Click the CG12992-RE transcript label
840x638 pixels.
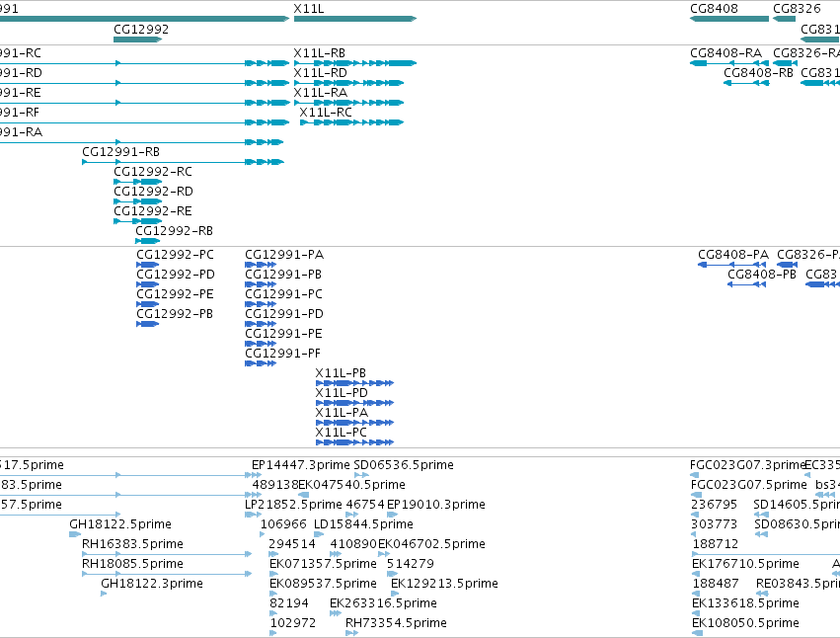(x=153, y=211)
